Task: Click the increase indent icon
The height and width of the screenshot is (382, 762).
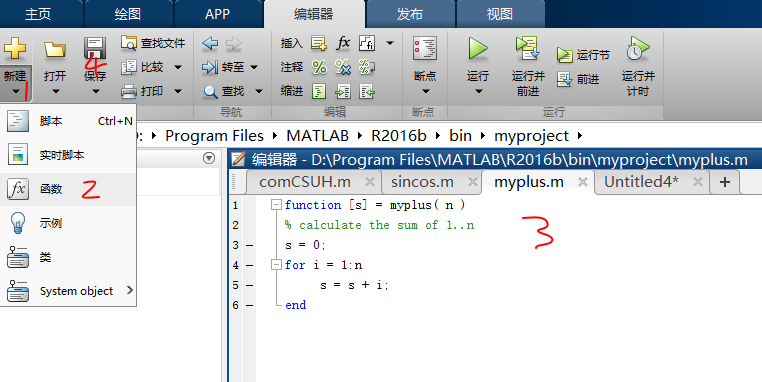Action: [343, 91]
